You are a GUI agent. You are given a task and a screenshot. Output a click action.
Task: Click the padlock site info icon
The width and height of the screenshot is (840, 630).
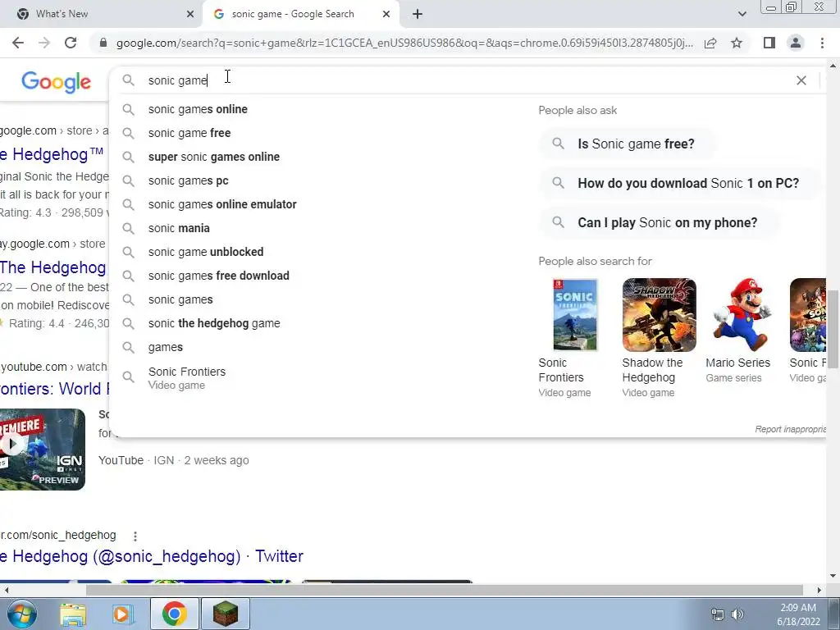click(103, 43)
